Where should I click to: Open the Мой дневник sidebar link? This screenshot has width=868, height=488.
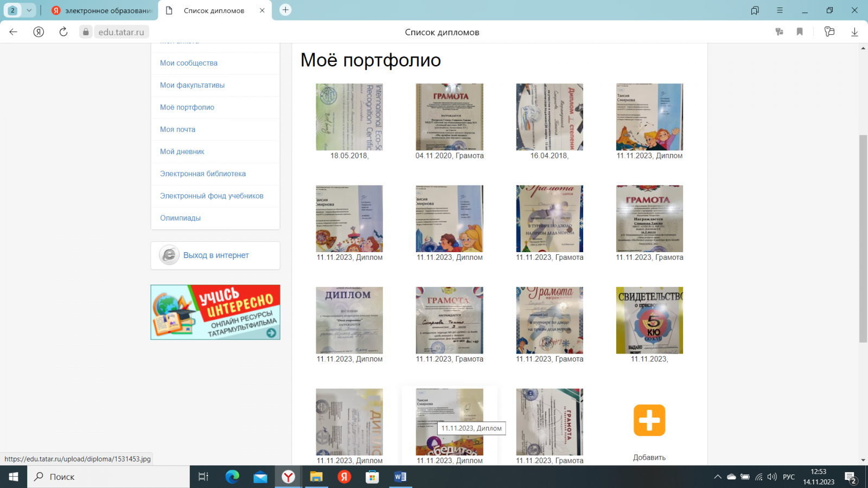coord(182,151)
